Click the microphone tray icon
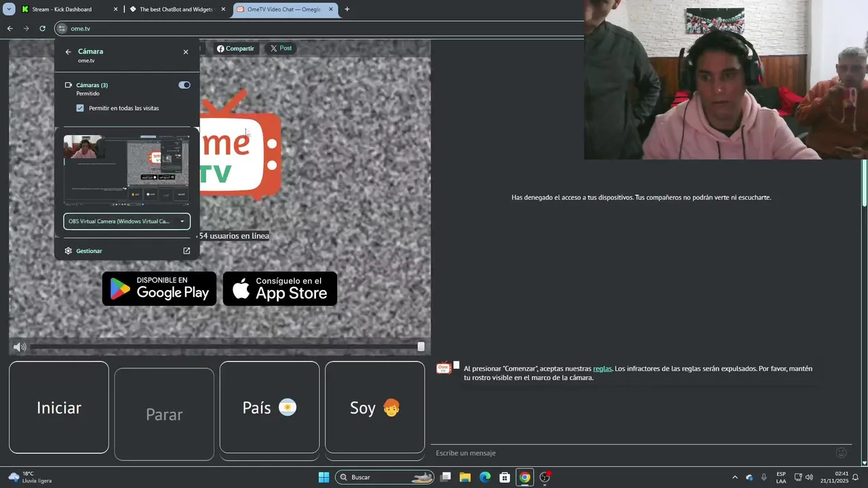 click(x=764, y=477)
